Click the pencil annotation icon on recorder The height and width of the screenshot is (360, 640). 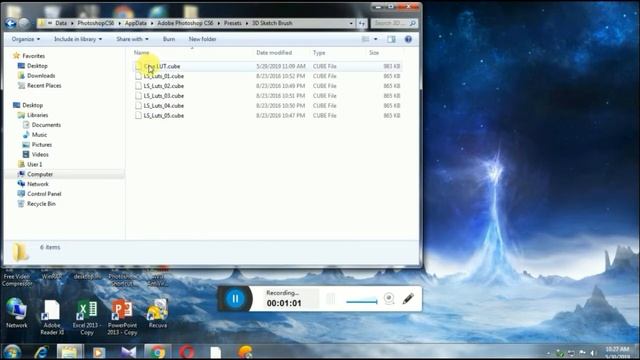tap(408, 298)
